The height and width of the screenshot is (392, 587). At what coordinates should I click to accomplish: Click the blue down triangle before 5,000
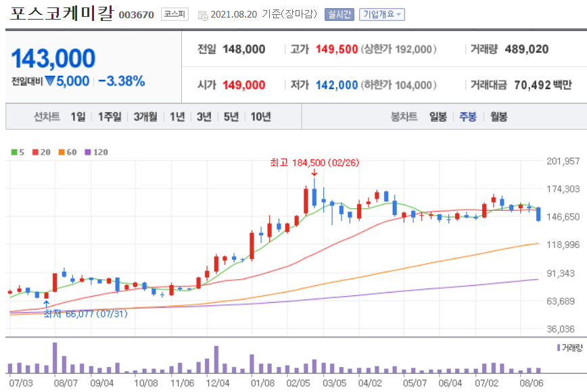(50, 80)
